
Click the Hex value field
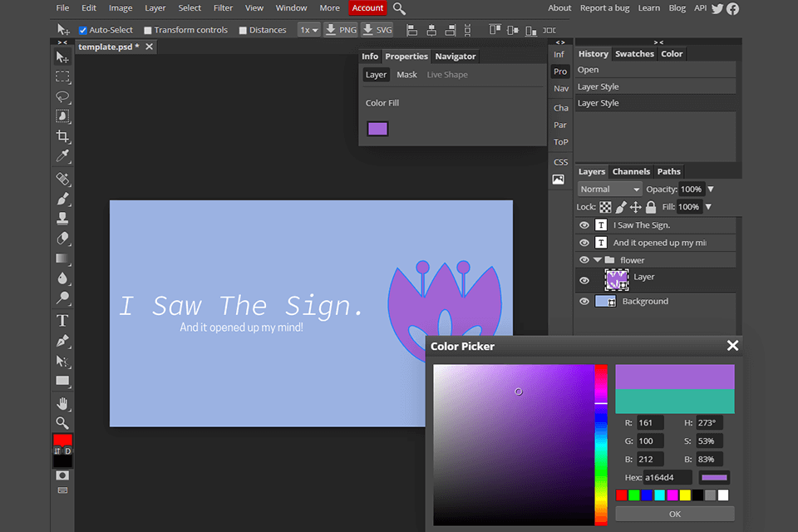[668, 477]
